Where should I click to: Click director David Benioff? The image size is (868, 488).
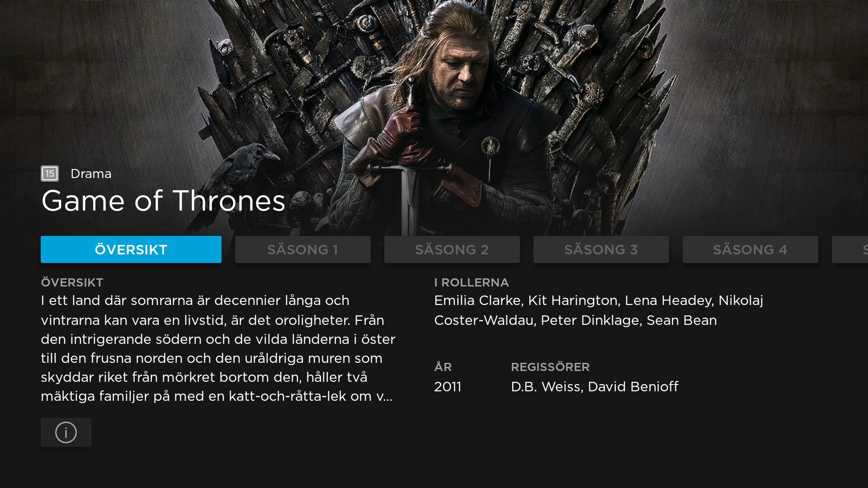click(633, 387)
